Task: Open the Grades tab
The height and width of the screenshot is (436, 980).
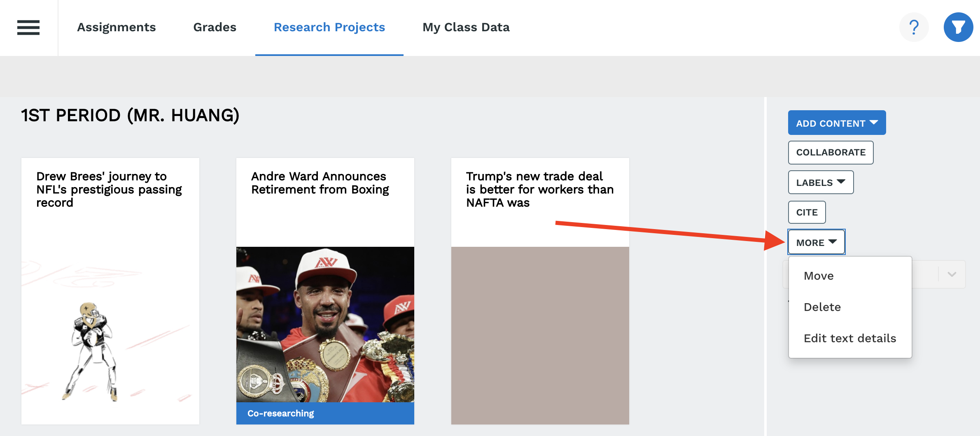Action: (215, 28)
